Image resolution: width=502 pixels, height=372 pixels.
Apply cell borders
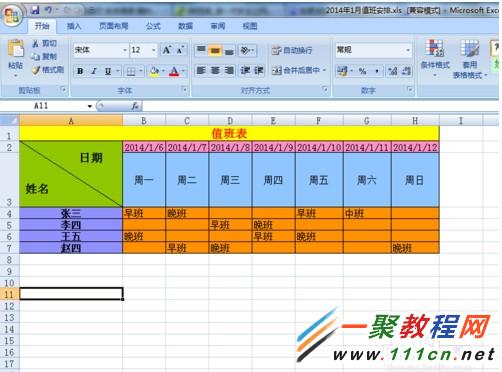[131, 71]
